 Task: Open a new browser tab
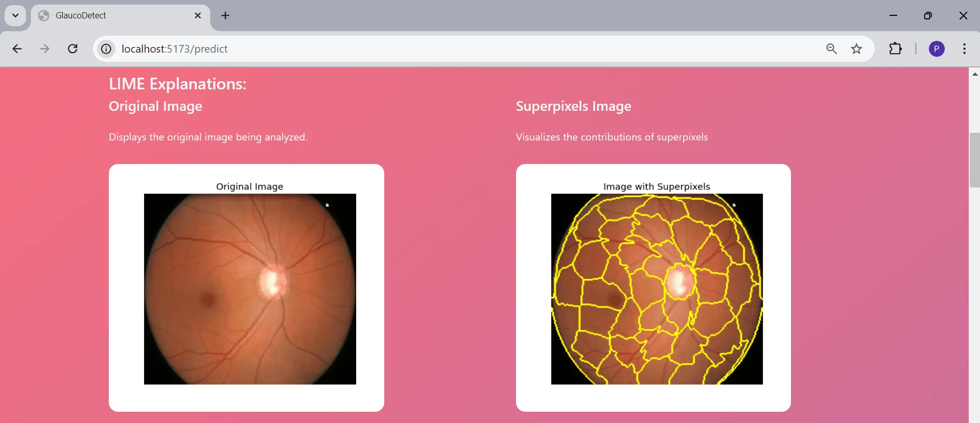[225, 15]
